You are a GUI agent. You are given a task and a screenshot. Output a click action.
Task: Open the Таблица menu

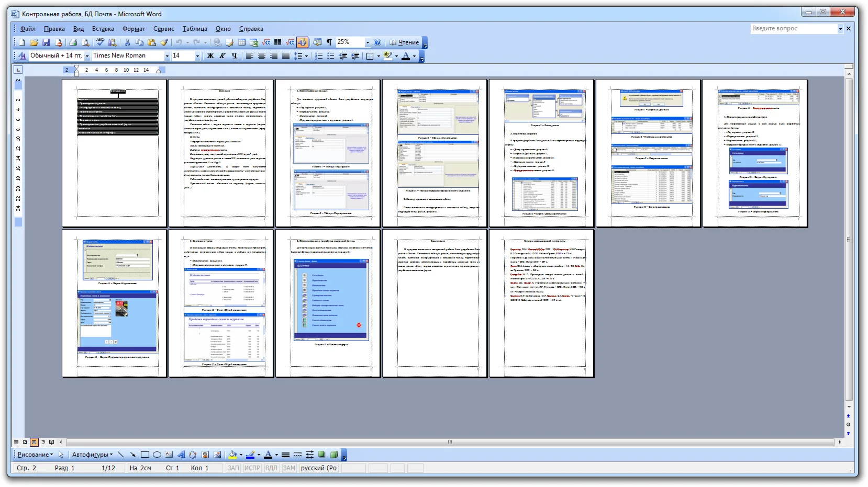click(x=195, y=29)
